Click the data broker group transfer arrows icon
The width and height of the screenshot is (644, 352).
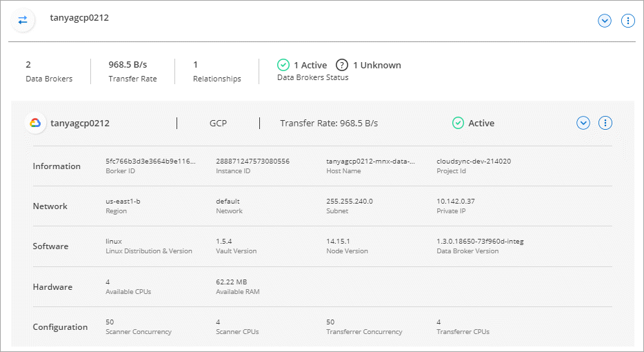click(x=23, y=20)
